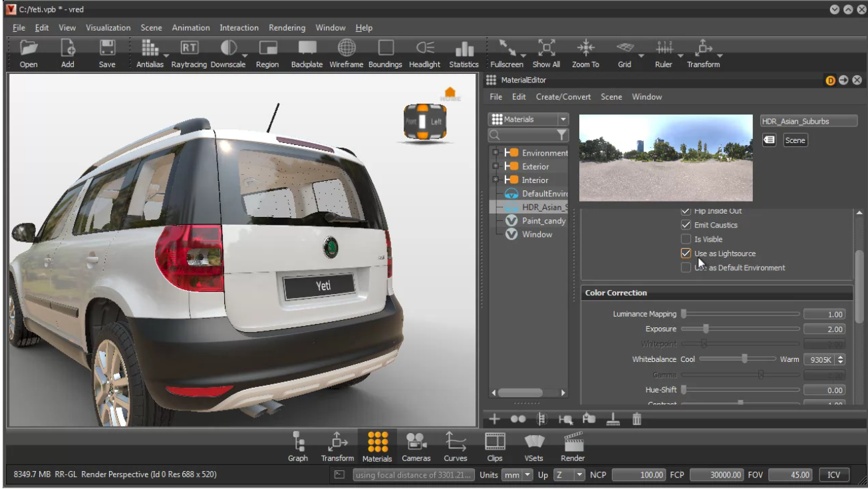Open the Materials view dropdown
The width and height of the screenshot is (868, 489).
563,120
